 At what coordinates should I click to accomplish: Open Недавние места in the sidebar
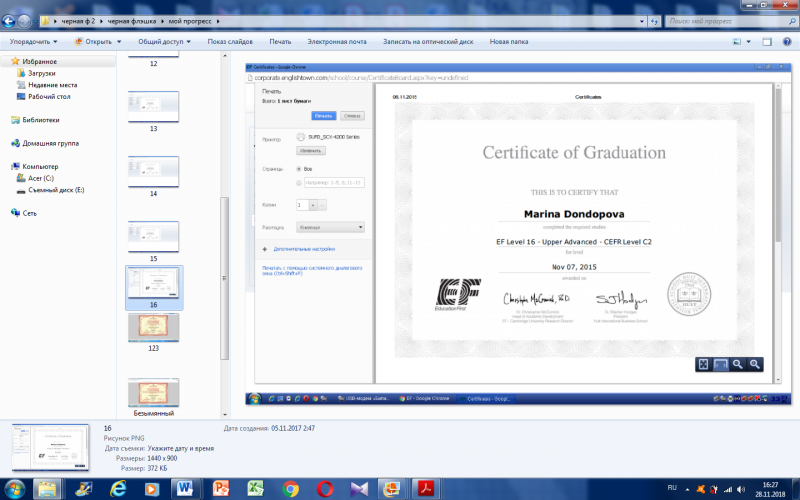click(53, 85)
